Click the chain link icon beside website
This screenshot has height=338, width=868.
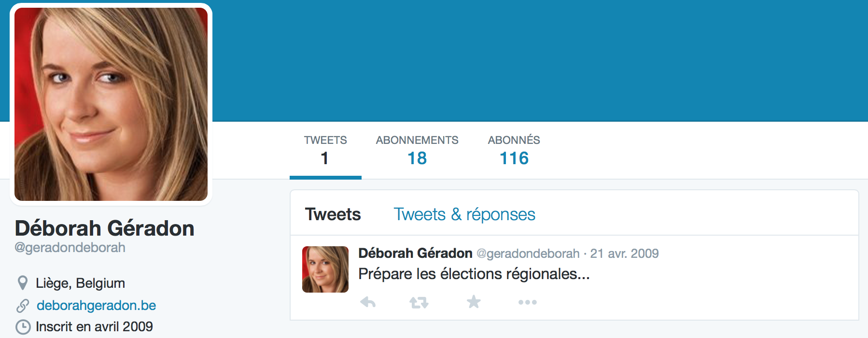(23, 305)
